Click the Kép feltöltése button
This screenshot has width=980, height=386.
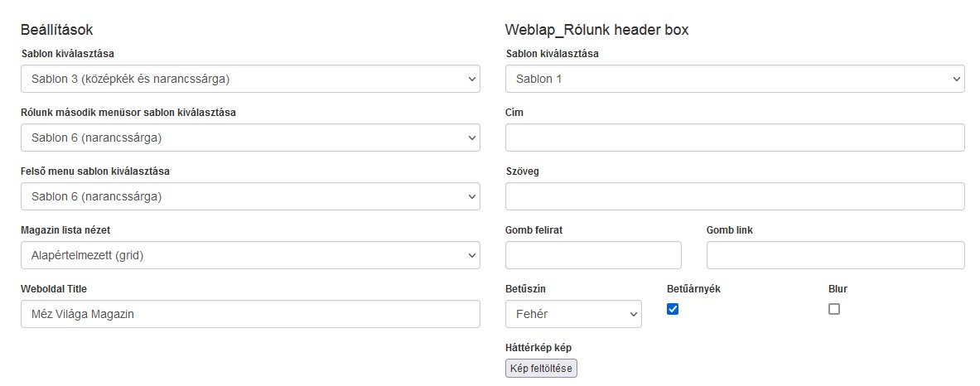[x=541, y=368]
